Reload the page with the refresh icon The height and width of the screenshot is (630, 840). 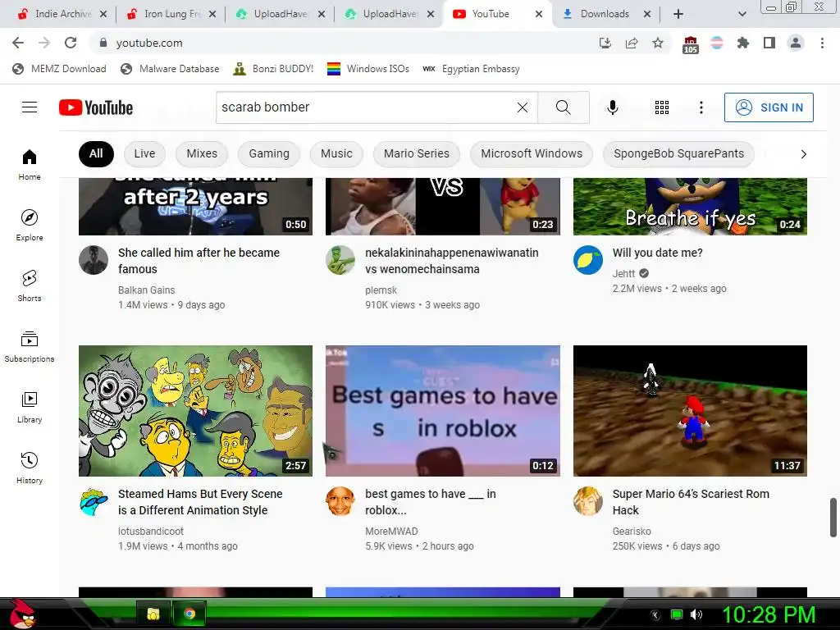(71, 43)
